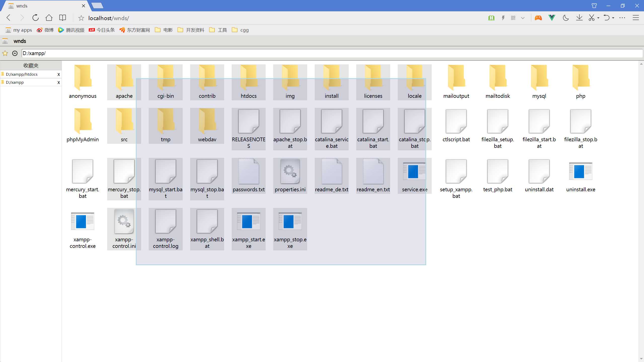Select the RELEASENOTES file
This screenshot has width=644, height=362.
pos(249,129)
